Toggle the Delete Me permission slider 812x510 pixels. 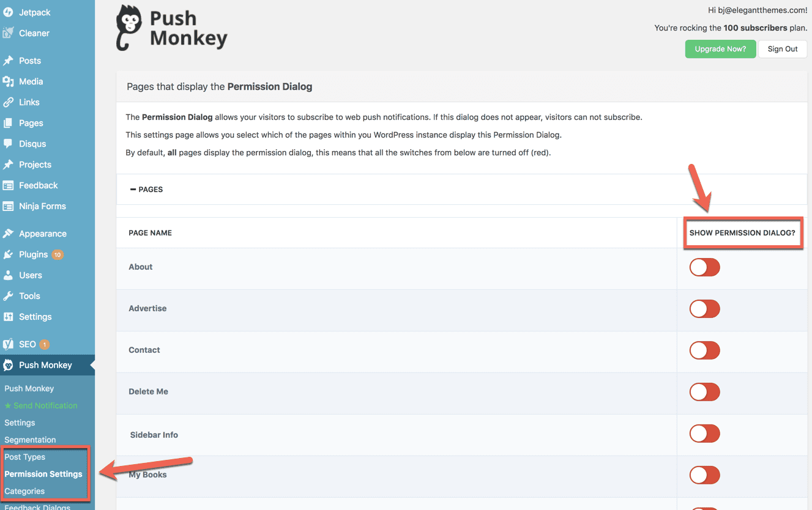point(704,392)
